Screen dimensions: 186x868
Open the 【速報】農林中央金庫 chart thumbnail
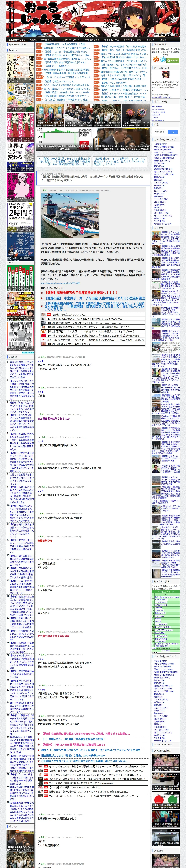click(64, 139)
